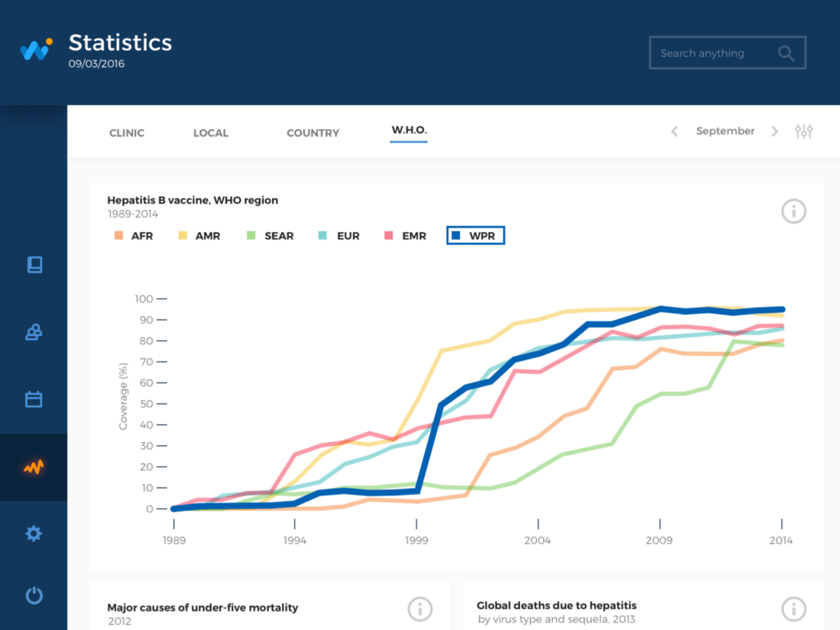The width and height of the screenshot is (840, 630).
Task: Toggle the WPR series in legend
Action: pyautogui.click(x=475, y=236)
